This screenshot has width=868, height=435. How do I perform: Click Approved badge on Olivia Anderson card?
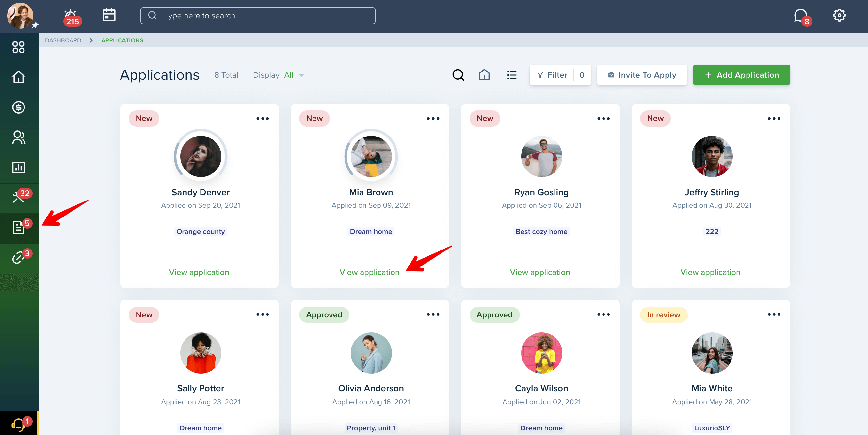tap(324, 315)
